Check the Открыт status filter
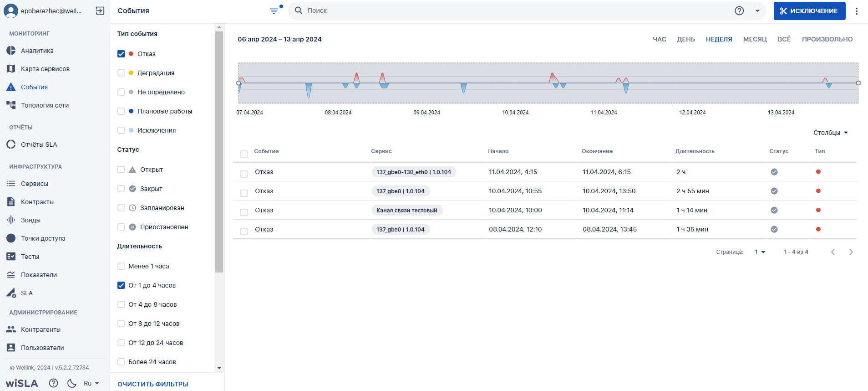 [121, 170]
